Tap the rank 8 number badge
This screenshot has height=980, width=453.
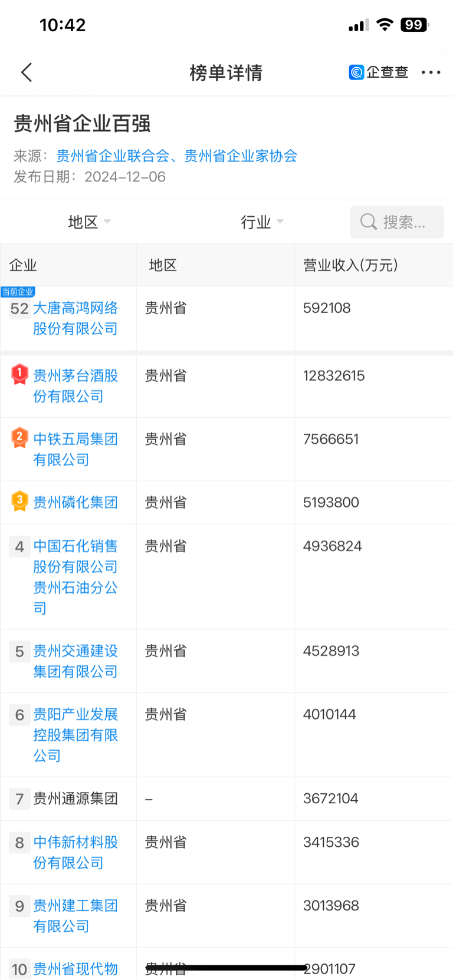click(19, 843)
